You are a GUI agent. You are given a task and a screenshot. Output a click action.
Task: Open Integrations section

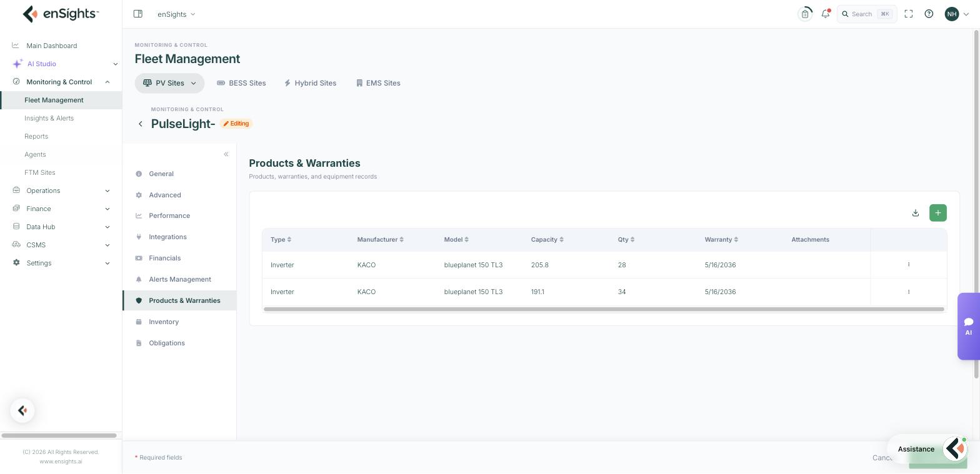pos(179,237)
